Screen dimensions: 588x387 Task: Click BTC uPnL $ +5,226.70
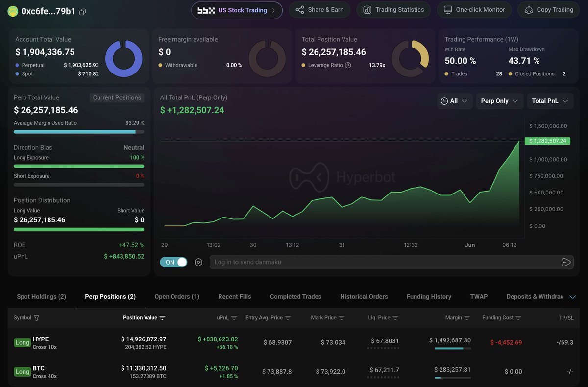[221, 368]
